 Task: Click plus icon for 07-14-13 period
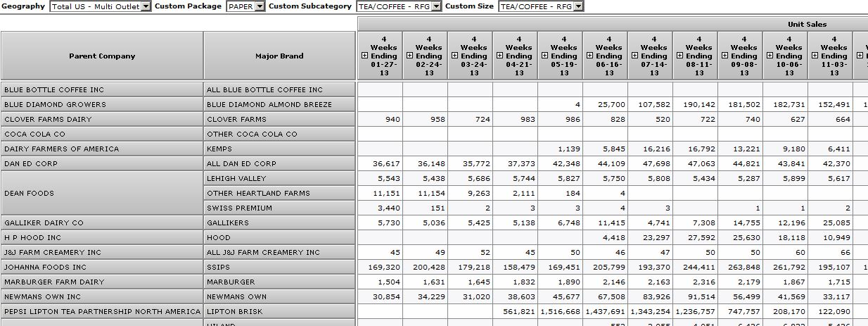pyautogui.click(x=634, y=56)
